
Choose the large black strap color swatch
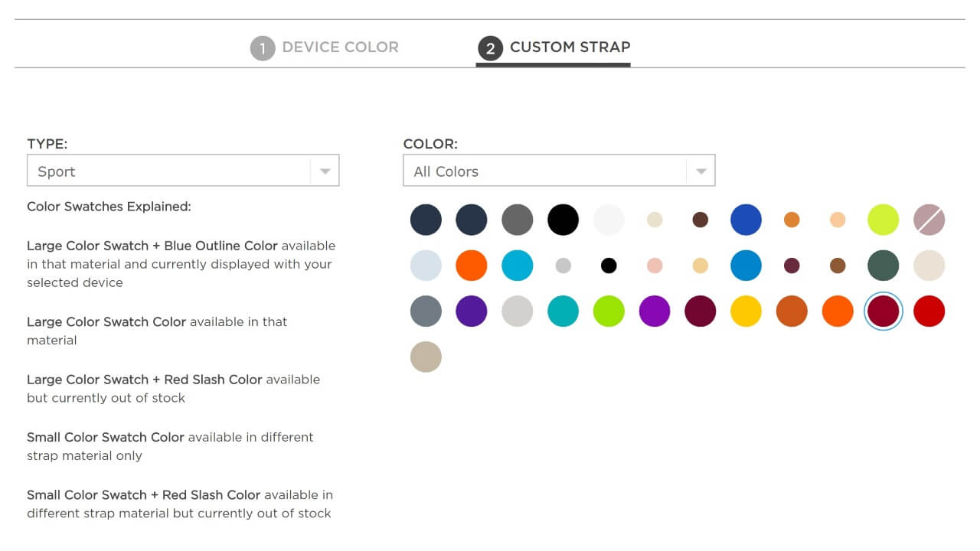[x=563, y=220]
